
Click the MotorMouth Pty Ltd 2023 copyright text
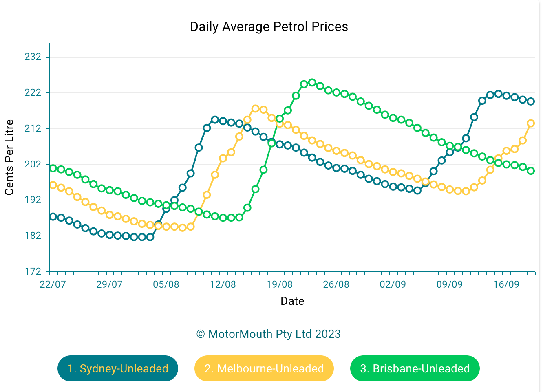269,334
